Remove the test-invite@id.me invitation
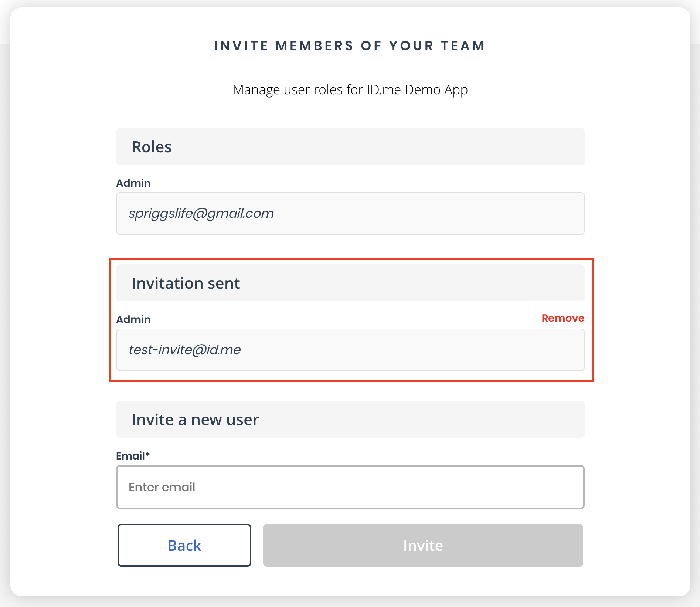The width and height of the screenshot is (700, 607). (563, 318)
